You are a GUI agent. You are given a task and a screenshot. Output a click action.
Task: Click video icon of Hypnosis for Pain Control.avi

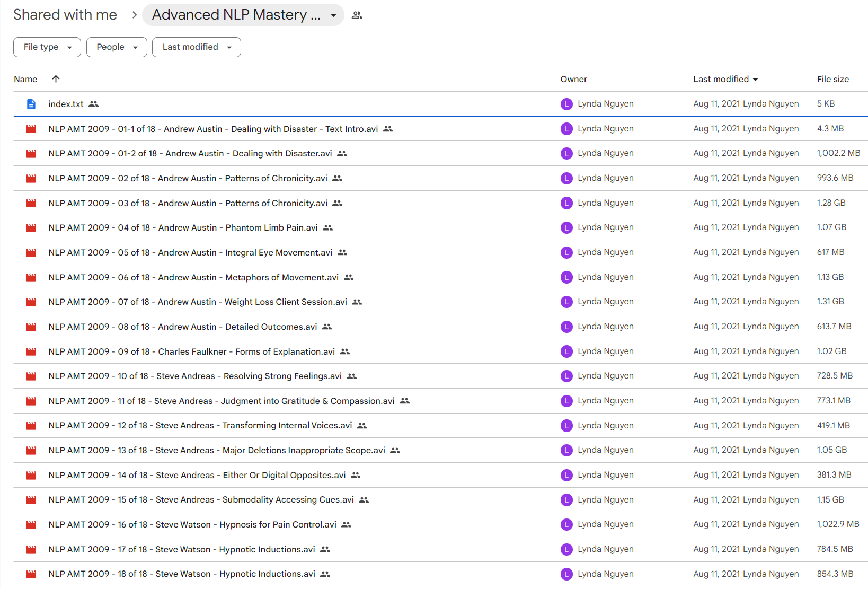31,525
